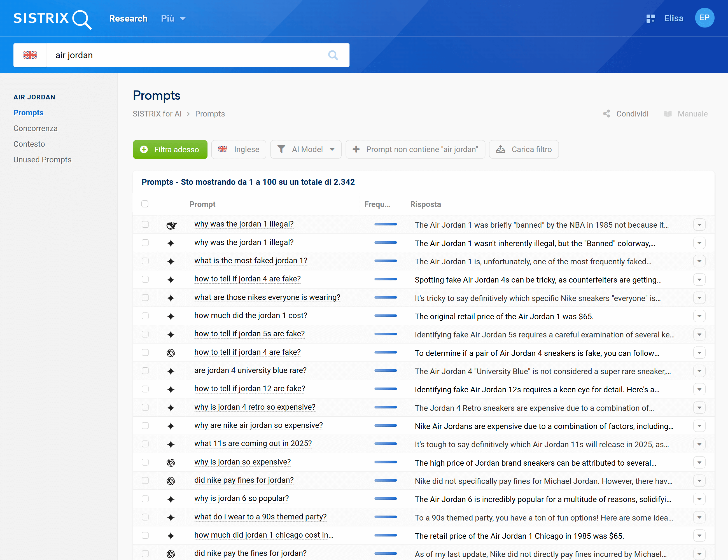Screen dimensions: 728x560
Task: Open prompt link 'why is jordan 6 so popular?'
Action: tap(241, 498)
